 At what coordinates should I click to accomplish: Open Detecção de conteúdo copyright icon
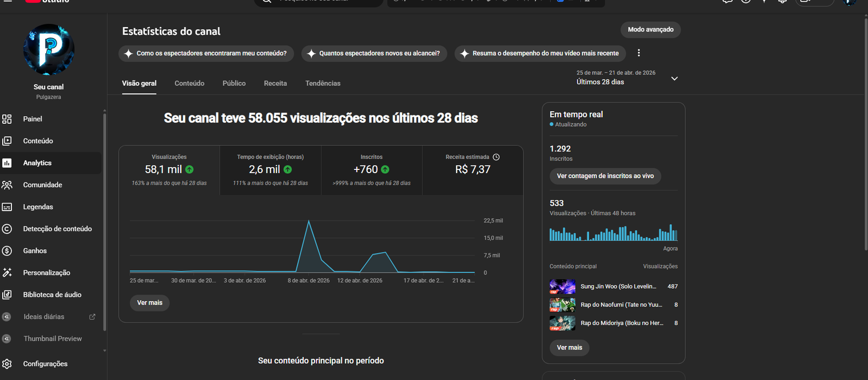point(7,229)
